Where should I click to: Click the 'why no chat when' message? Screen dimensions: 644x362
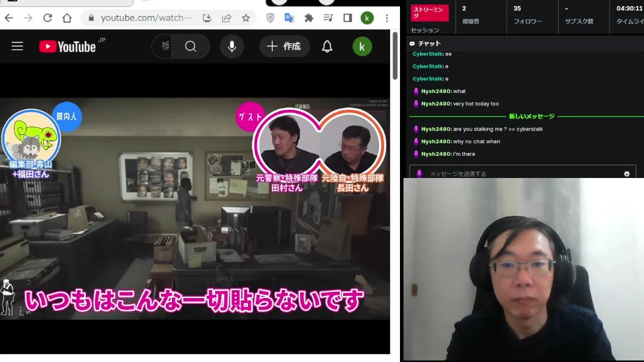(x=476, y=141)
